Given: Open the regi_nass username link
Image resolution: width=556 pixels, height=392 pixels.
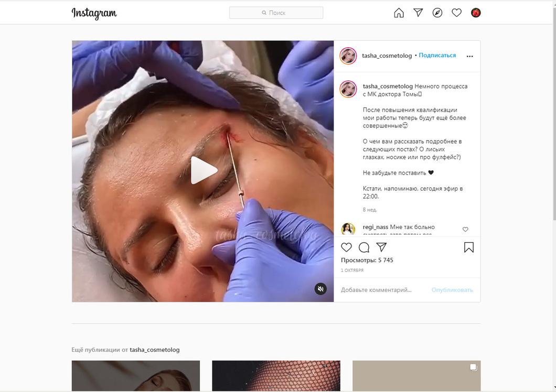Looking at the screenshot, I should 376,227.
